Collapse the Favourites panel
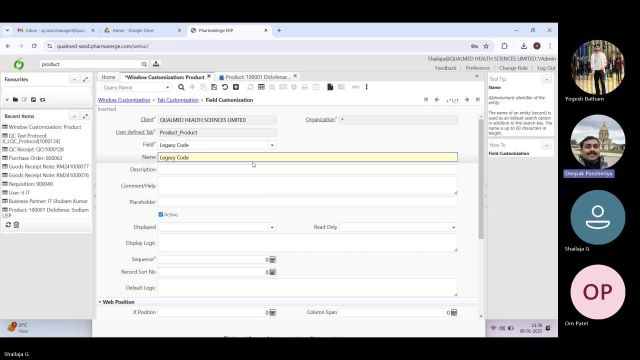Screen dimensions: 640x360 (x=74, y=79)
